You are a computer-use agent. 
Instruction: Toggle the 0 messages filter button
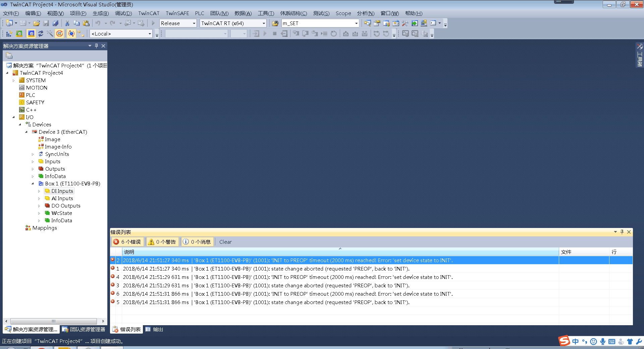[x=197, y=242]
